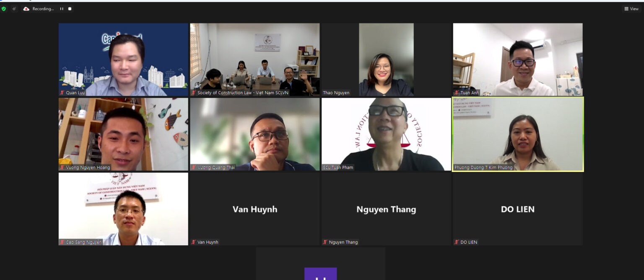Screen dimensions: 644x280
Task: Open the View layout menu
Action: (631, 9)
